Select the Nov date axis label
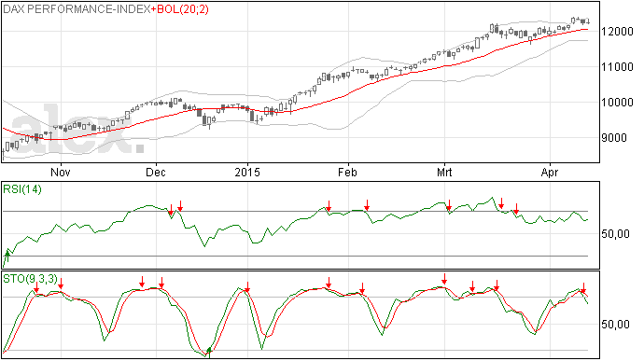Viewport: 644px width, 361px height. [61, 172]
